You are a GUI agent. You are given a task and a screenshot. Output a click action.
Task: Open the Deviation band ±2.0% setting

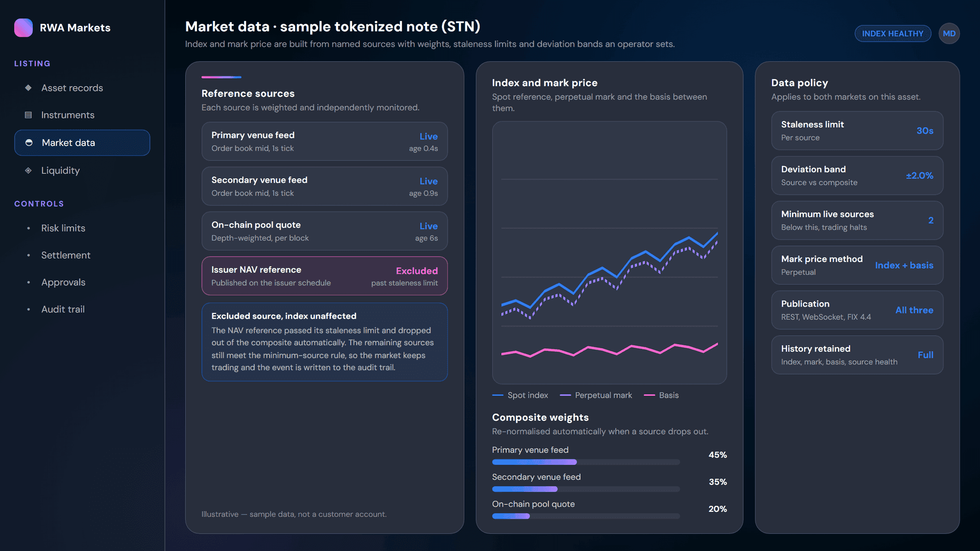point(857,175)
